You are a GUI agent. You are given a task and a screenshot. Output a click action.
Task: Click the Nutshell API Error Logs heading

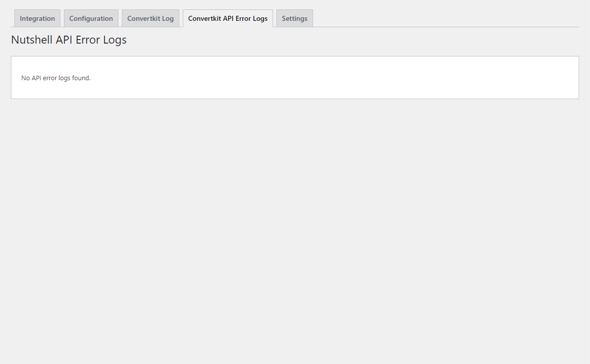(x=69, y=40)
